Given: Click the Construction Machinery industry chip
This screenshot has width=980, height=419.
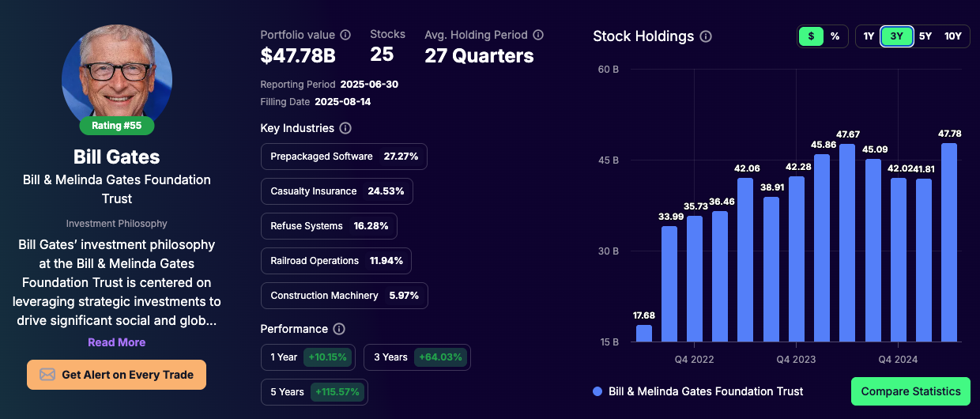Looking at the screenshot, I should (344, 296).
